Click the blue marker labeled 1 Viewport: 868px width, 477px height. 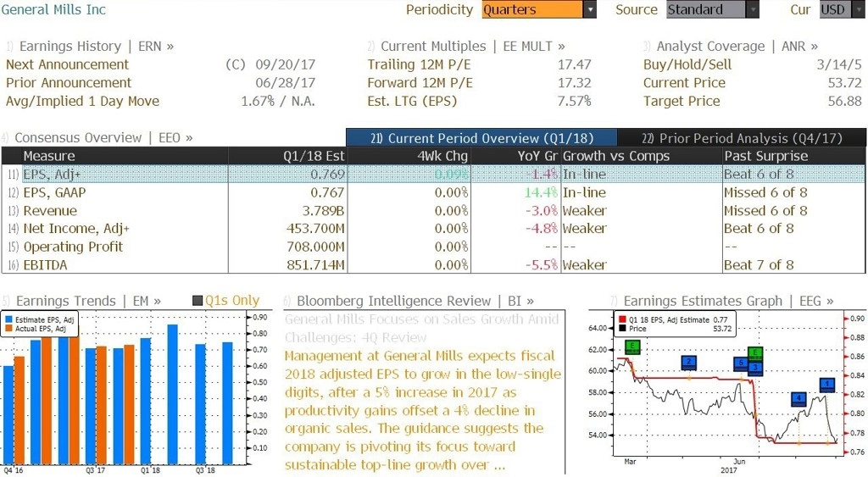(827, 385)
